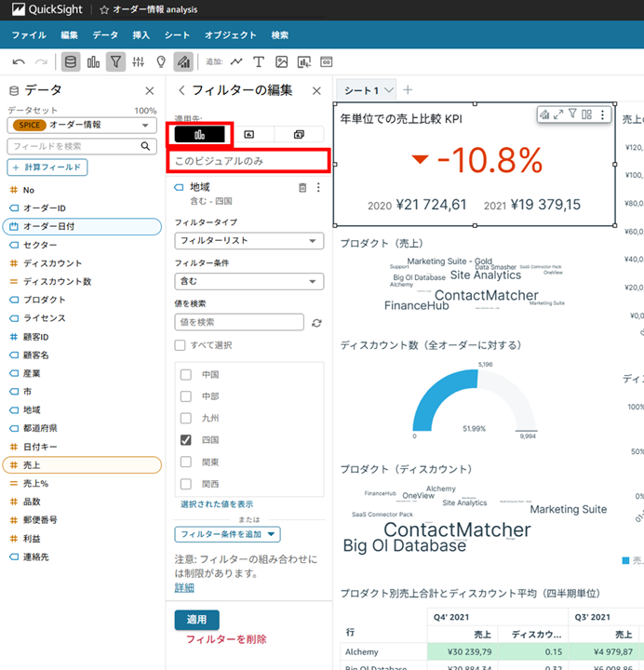Viewport: 644px width, 670px height.
Task: Click the undo arrow in toolbar
Action: tap(19, 62)
